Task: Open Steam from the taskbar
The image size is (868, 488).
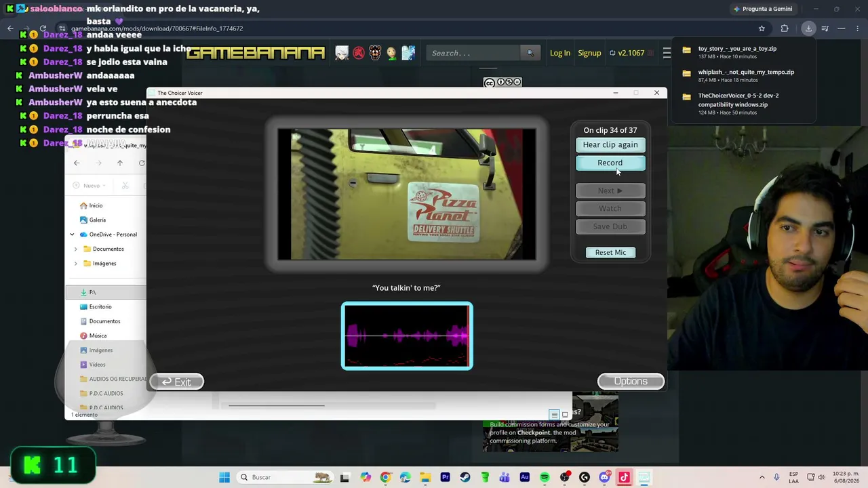Action: (x=465, y=477)
